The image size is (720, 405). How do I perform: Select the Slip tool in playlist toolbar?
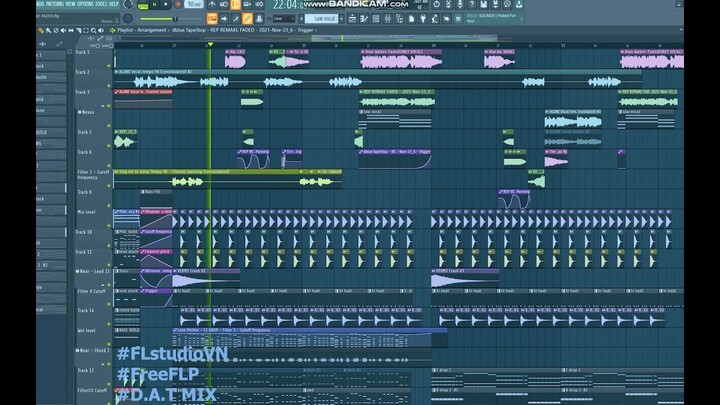pos(71,30)
